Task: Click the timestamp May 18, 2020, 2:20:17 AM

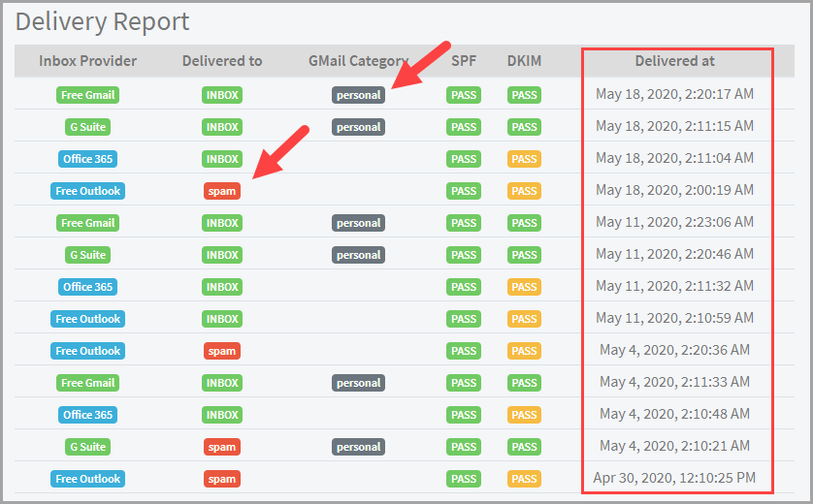Action: coord(674,94)
